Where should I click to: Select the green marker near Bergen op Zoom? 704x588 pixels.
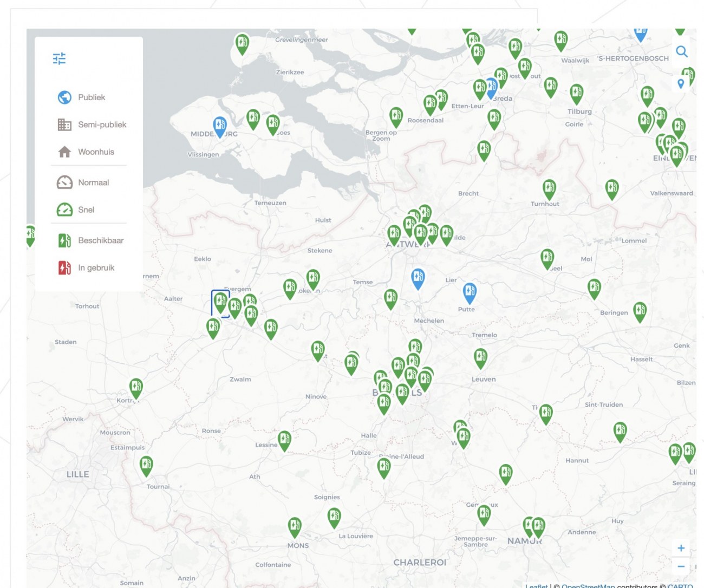point(396,117)
